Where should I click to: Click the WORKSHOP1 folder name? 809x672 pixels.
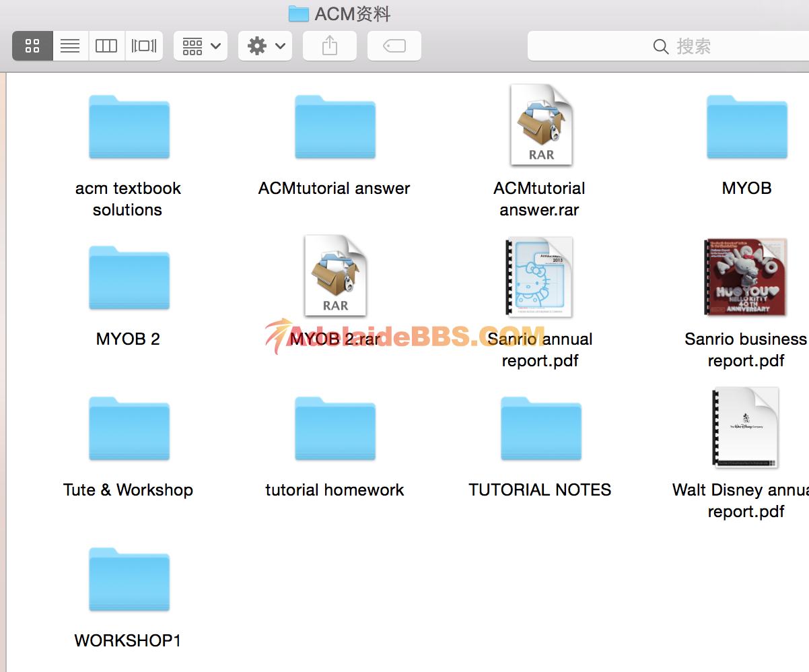[128, 640]
